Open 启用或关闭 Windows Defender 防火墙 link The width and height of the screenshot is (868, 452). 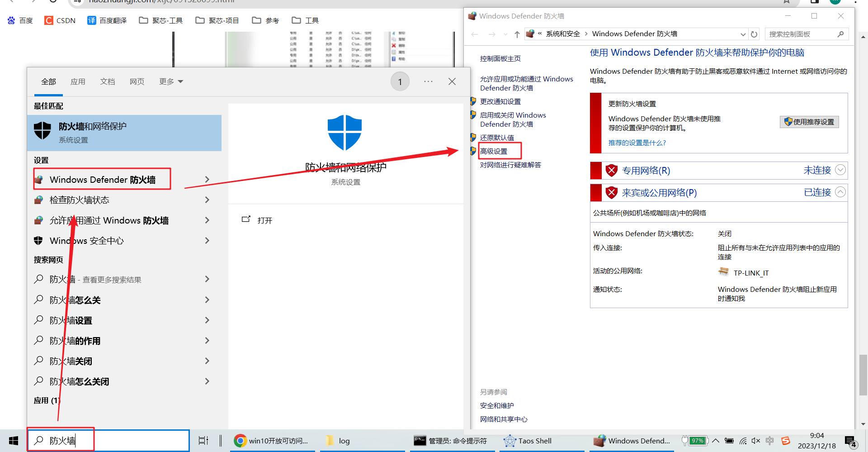pos(513,119)
